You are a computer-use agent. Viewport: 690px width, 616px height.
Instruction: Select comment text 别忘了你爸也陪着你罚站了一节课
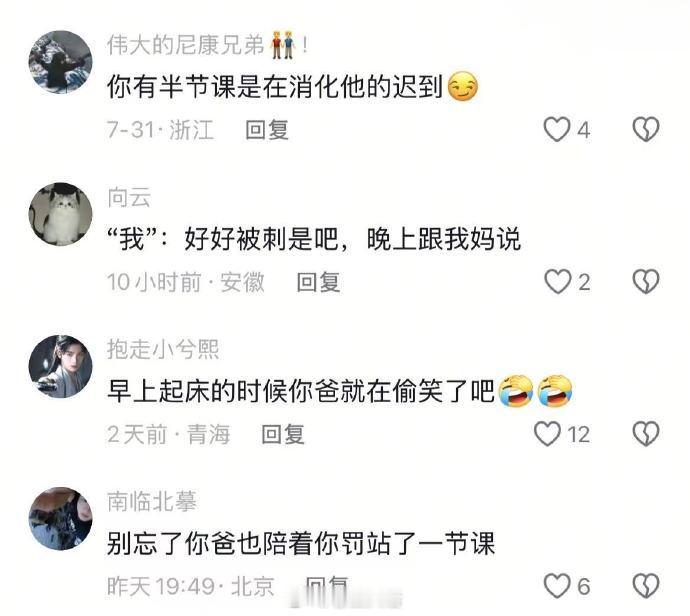301,544
